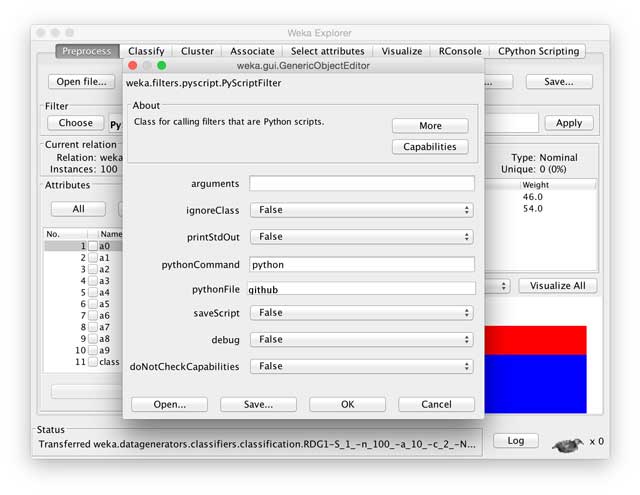Tick checkbox for attribute a3
Viewport: 640px width, 495px height.
click(x=93, y=281)
